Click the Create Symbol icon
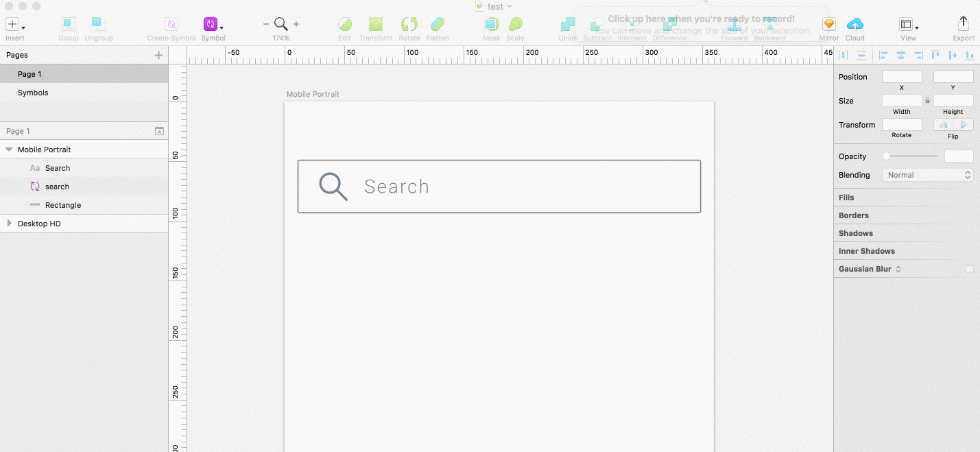This screenshot has height=452, width=980. point(171,25)
